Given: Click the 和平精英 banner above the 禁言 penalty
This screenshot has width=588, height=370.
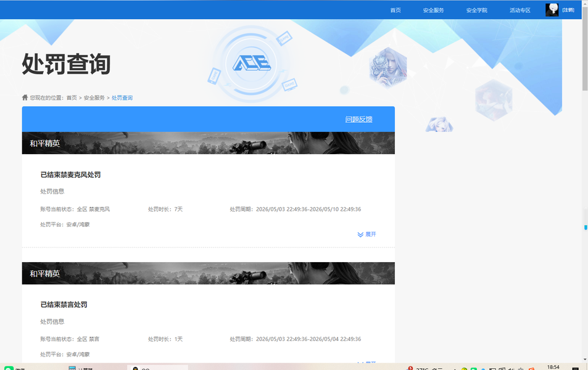Looking at the screenshot, I should pyautogui.click(x=208, y=273).
